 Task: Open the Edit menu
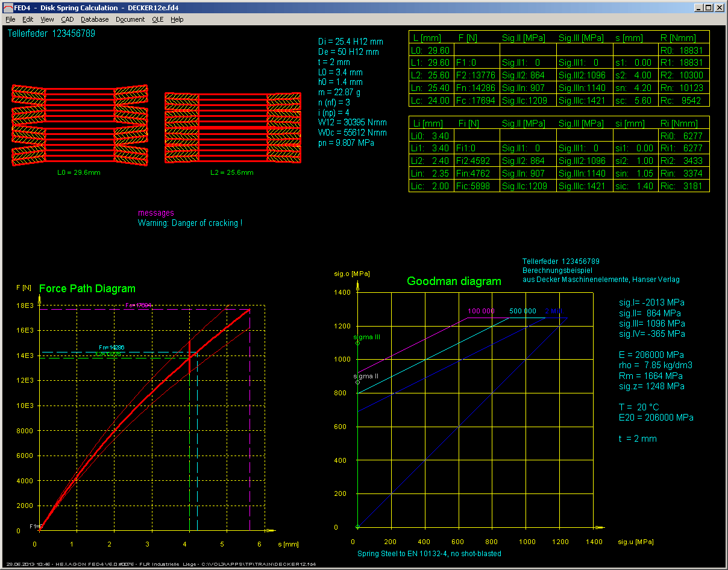coord(28,19)
